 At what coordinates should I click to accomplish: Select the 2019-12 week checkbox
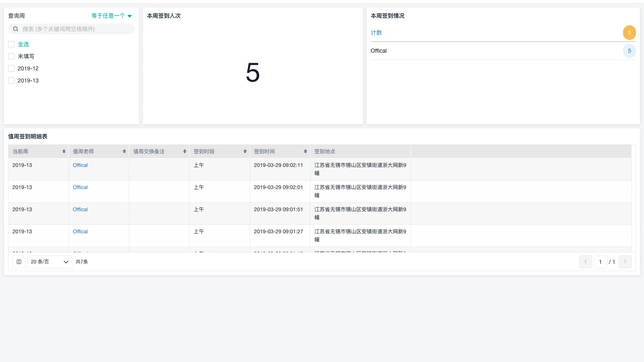click(11, 68)
